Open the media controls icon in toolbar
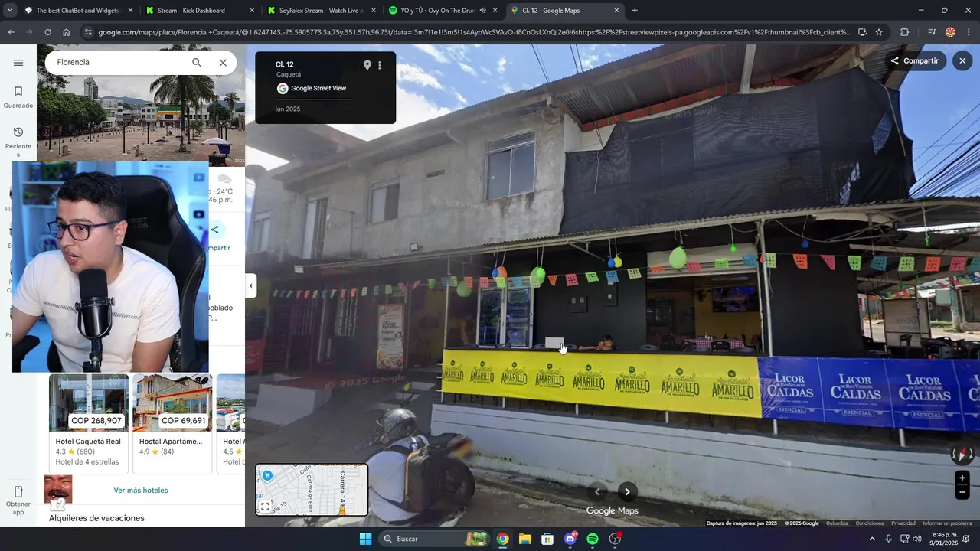The image size is (980, 551). (932, 32)
